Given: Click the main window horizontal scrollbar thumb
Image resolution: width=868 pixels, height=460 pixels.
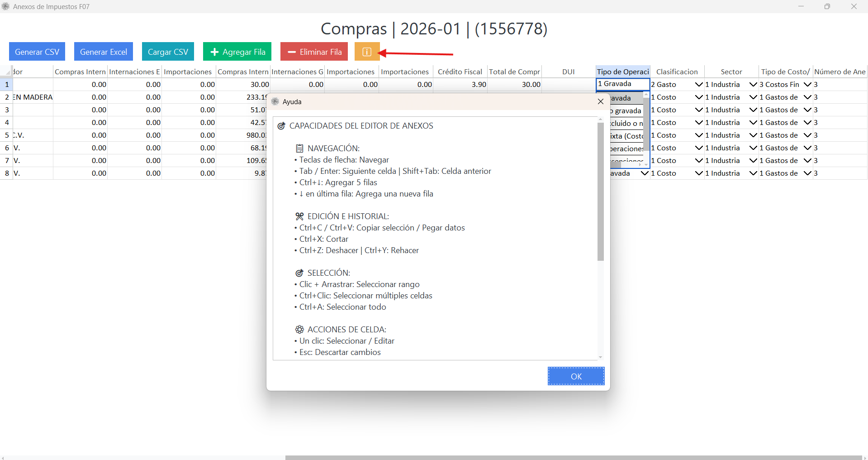Looking at the screenshot, I should [x=573, y=457].
